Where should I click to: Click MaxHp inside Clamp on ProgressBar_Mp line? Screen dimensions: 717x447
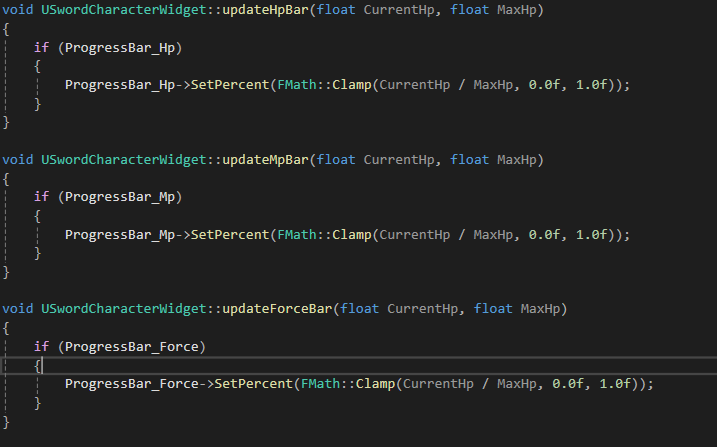(493, 234)
